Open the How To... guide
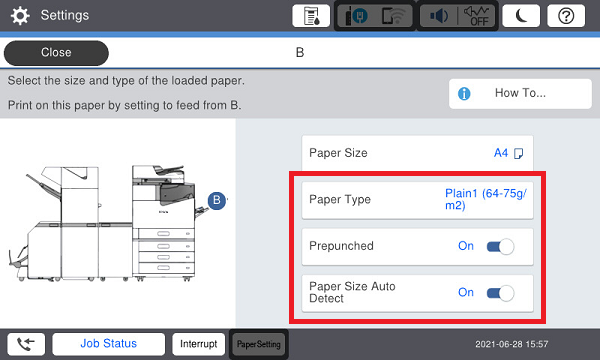The width and height of the screenshot is (600, 360). (x=520, y=94)
